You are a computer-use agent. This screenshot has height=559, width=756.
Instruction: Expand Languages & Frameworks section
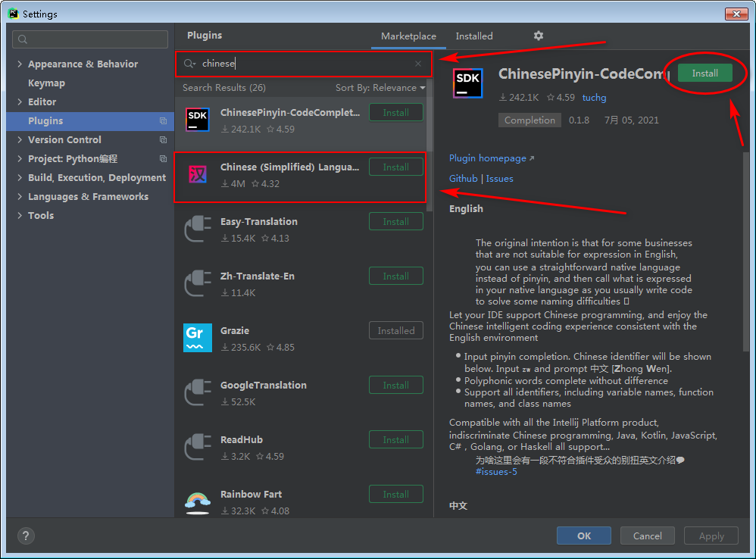pos(20,197)
